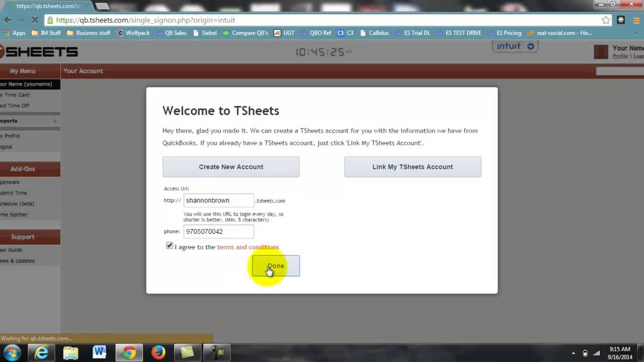Open the Time Splitter add-on
Screen dimensions: 644x362
point(14,214)
